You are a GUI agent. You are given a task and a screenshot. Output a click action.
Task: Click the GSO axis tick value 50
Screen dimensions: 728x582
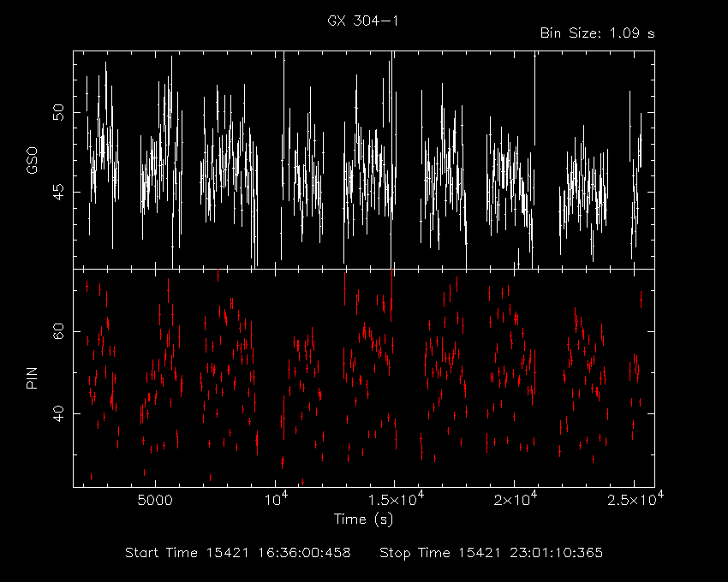click(x=58, y=112)
